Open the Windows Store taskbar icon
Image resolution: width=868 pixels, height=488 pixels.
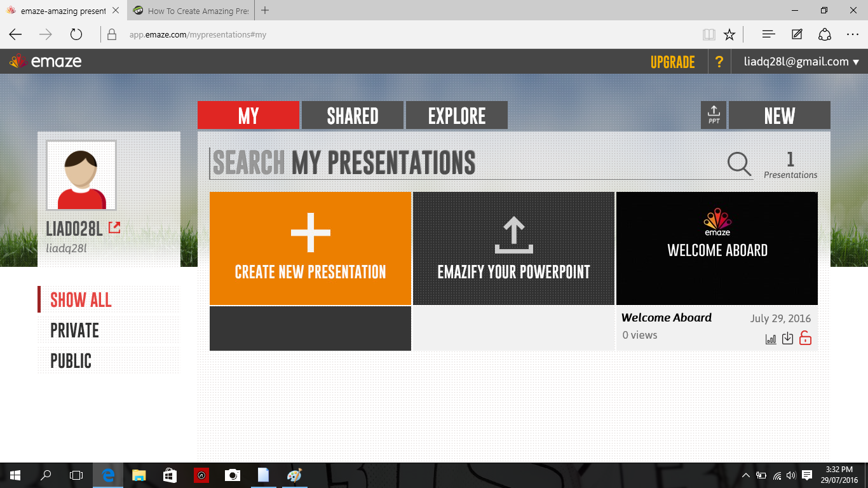point(170,475)
